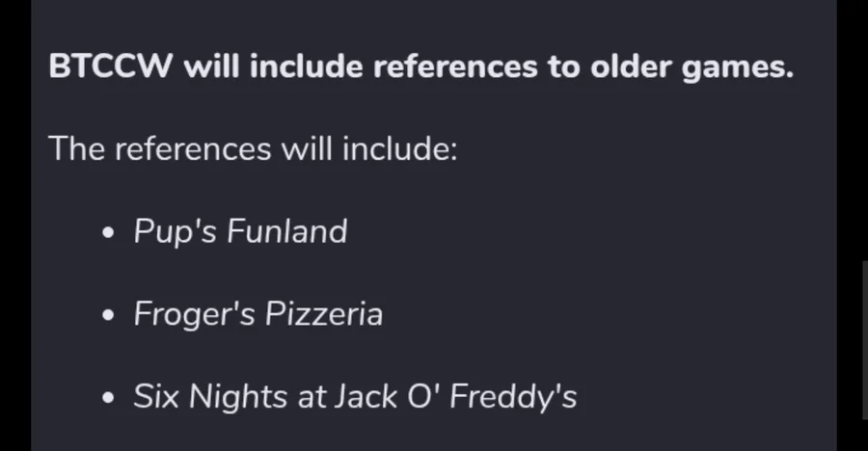Click the word "include:" ending the paragraph
Viewport: 868px width, 451px height.
coord(399,148)
